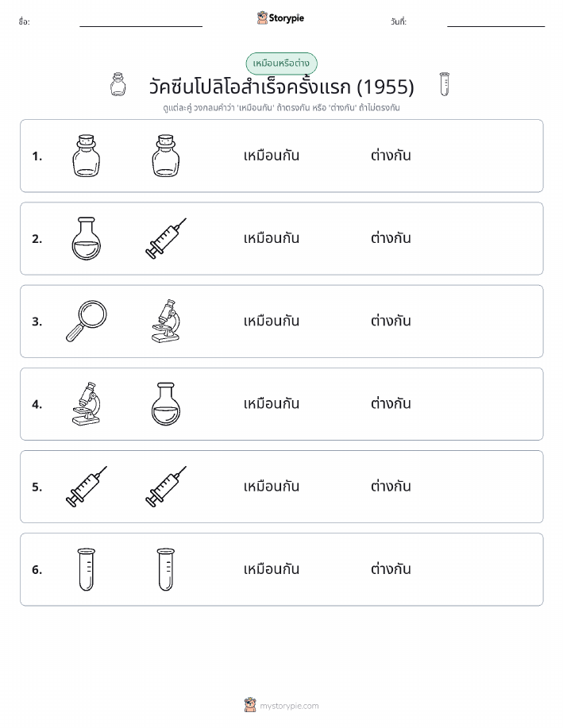Viewport: 563px width, 728px height.
Task: Choose ต่างกัน in row 4
Action: tap(391, 403)
